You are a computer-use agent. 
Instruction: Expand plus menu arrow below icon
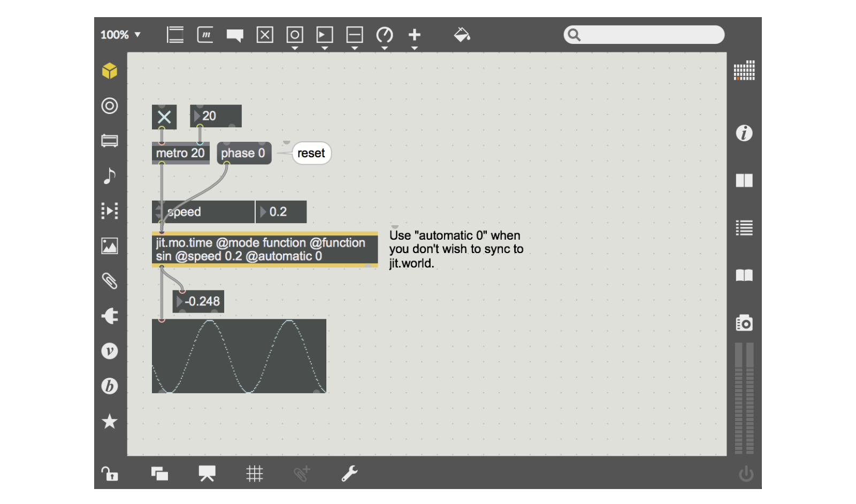(x=415, y=48)
